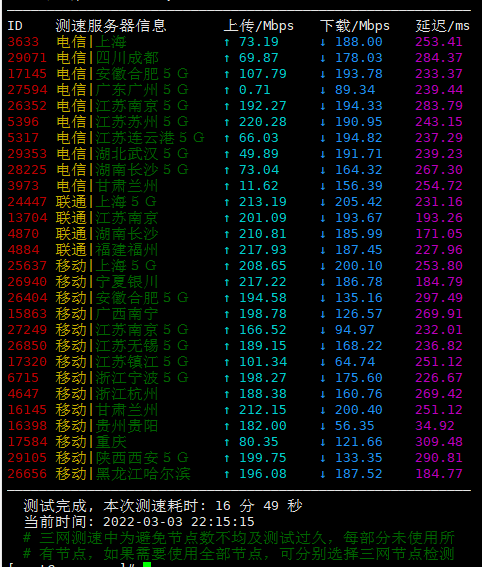
Task: Click the upload arrow beside 73.19
Action: [x=227, y=42]
